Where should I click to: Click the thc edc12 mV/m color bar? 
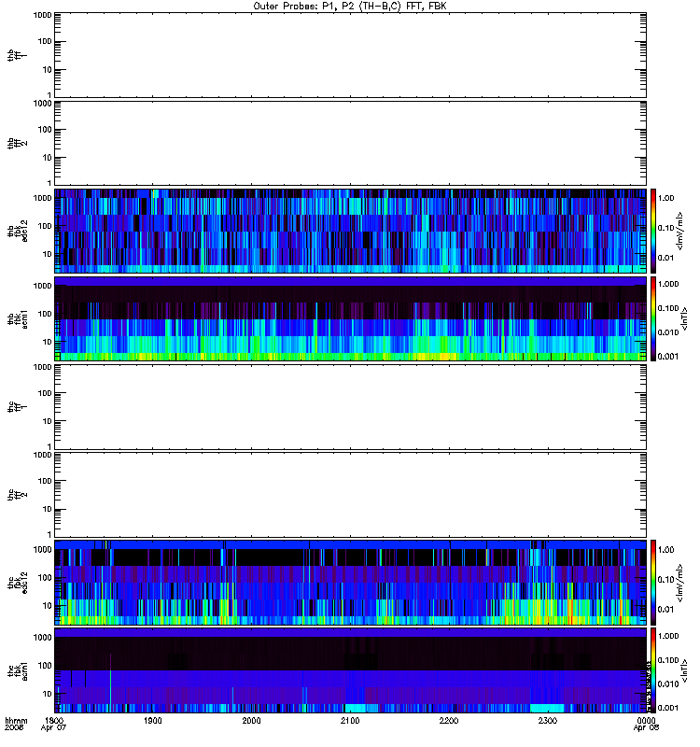coord(653,583)
